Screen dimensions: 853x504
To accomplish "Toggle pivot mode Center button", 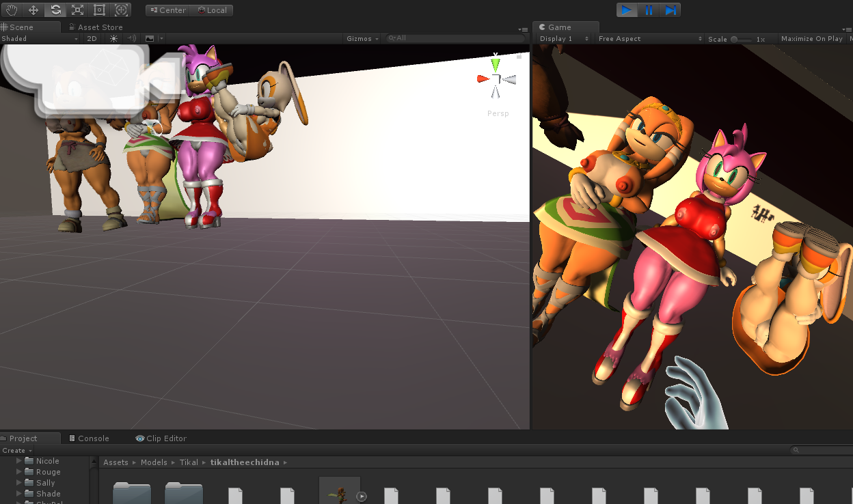I will click(x=167, y=10).
